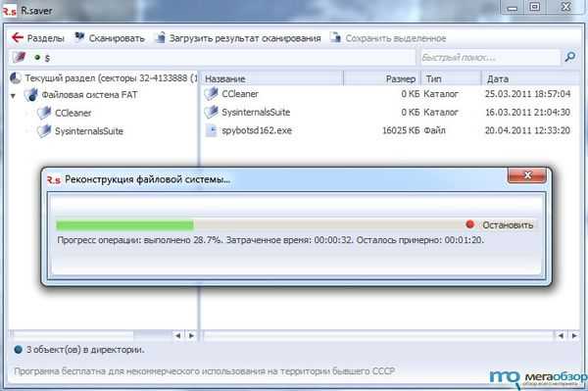This screenshot has width=588, height=391.
Task: Click the red stop dot icon
Action: coord(469,224)
